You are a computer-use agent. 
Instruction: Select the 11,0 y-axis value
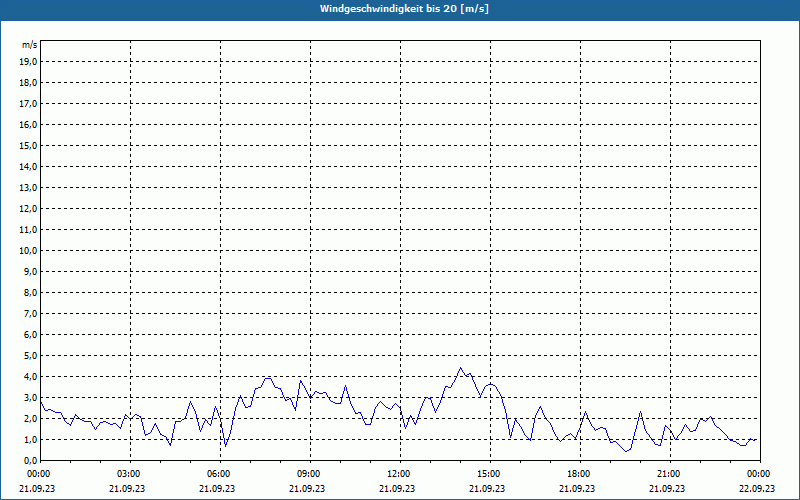point(28,230)
